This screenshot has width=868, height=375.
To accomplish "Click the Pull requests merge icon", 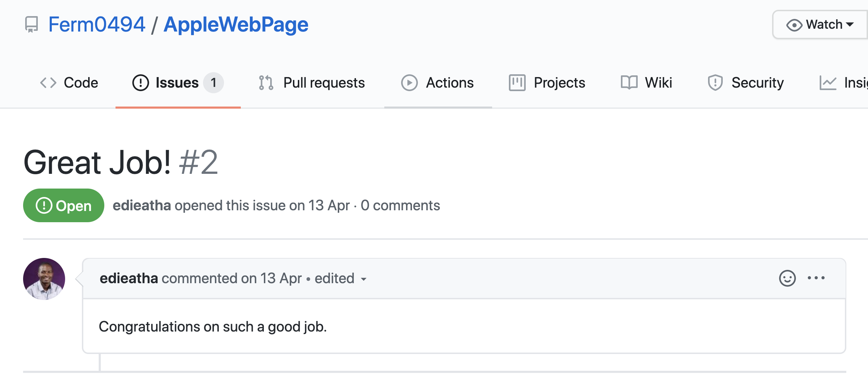I will pos(266,83).
